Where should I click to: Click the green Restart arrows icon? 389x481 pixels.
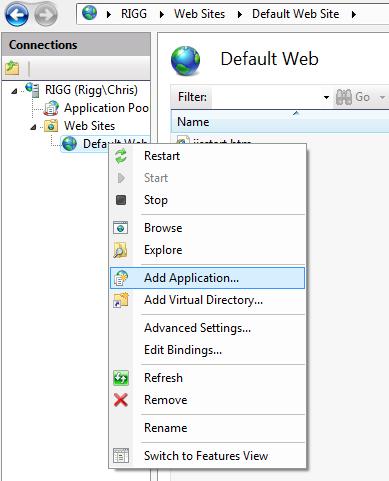[121, 156]
